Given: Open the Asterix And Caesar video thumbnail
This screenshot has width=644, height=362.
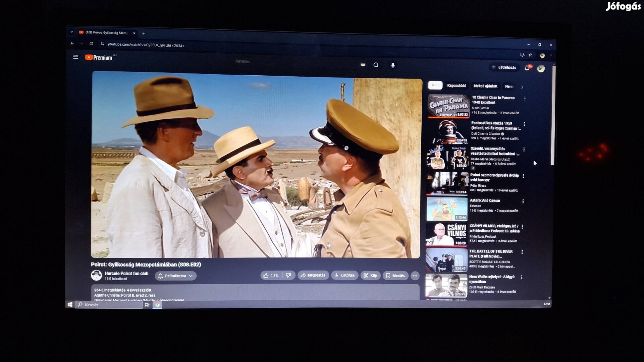Looking at the screenshot, I should click(447, 209).
